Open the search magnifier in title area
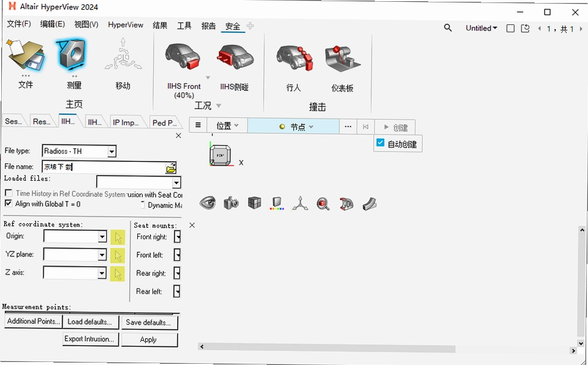 pos(448,27)
